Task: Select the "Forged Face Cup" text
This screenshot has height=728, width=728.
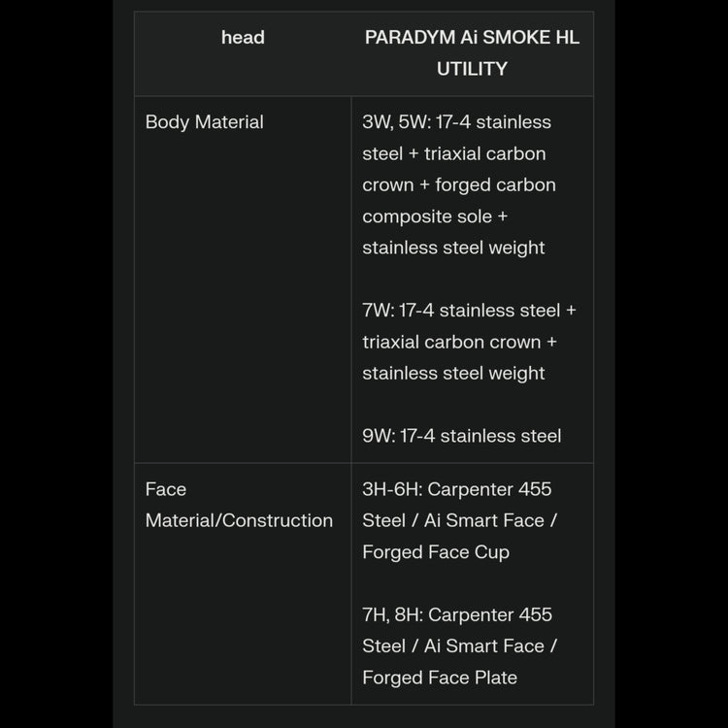Action: pos(436,551)
